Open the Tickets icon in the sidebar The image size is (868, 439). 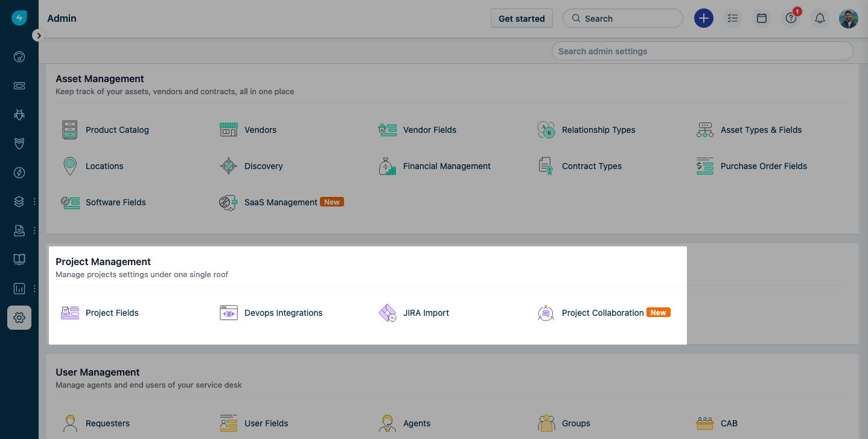click(x=19, y=85)
